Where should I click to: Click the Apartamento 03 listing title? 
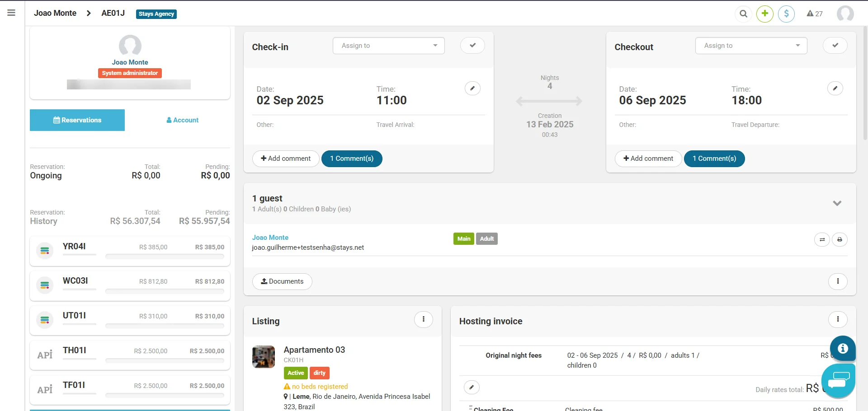[314, 350]
